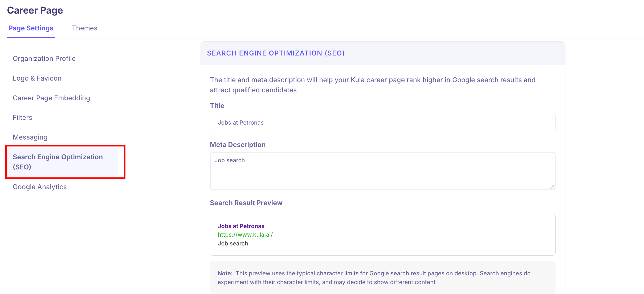Click the Title input field
The image size is (644, 294).
(382, 122)
